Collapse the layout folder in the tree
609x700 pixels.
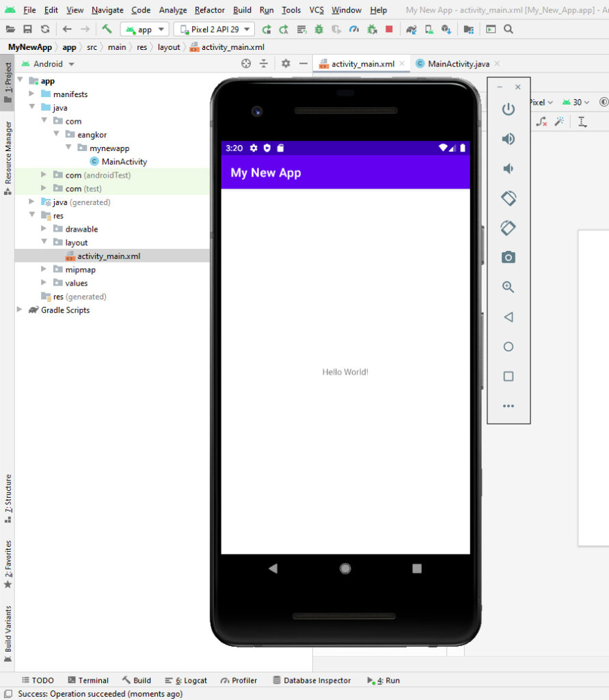click(44, 242)
